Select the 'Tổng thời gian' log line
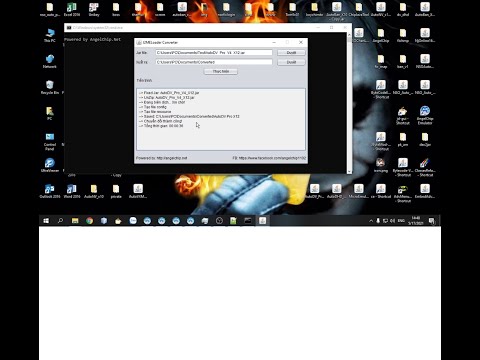Viewport: 480px width, 360px height. click(x=161, y=126)
